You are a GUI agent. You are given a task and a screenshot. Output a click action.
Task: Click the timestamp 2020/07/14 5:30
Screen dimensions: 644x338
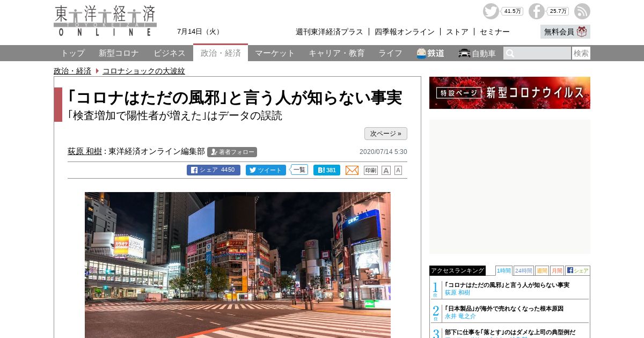[x=383, y=152]
